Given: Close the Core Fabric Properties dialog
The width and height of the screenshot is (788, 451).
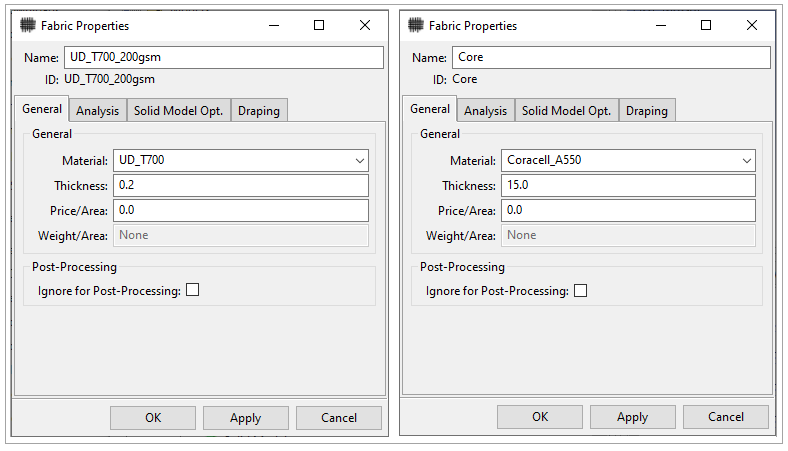Looking at the screenshot, I should [751, 26].
